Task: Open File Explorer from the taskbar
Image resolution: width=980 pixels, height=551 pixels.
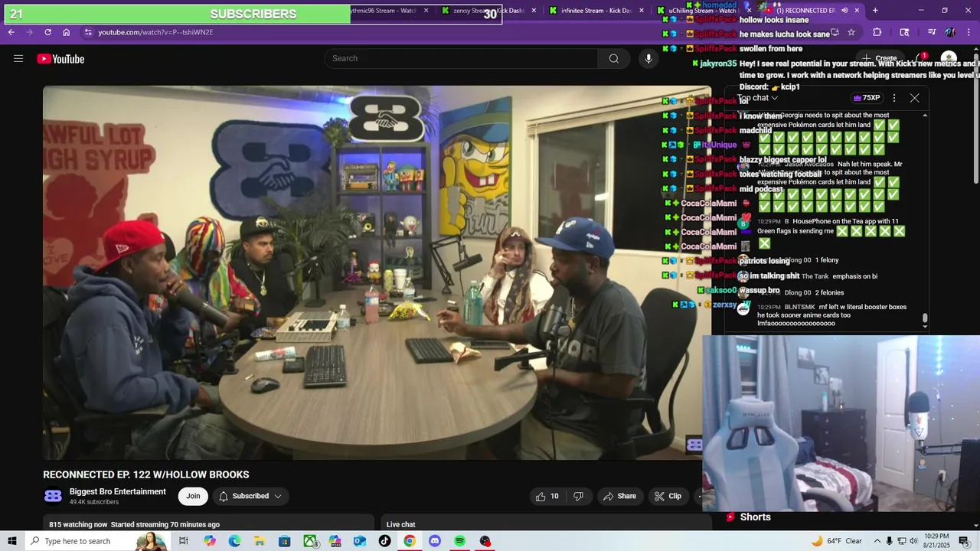Action: [260, 541]
